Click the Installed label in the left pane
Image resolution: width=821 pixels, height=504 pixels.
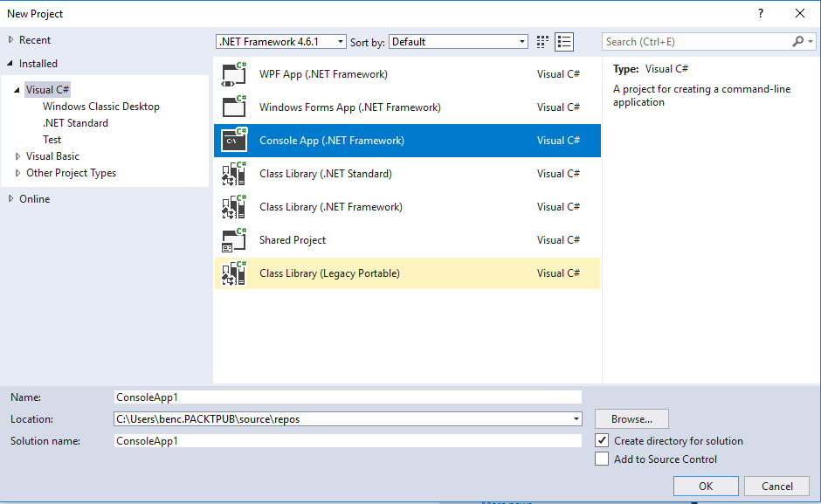38,64
